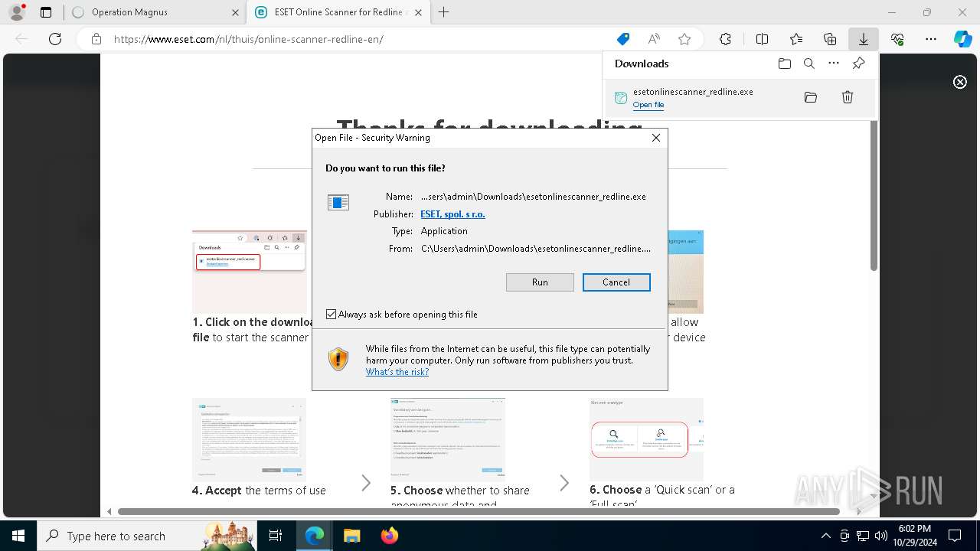Click the horizontal scrollbar of the page
Screen dimensions: 980x551
(x=479, y=511)
